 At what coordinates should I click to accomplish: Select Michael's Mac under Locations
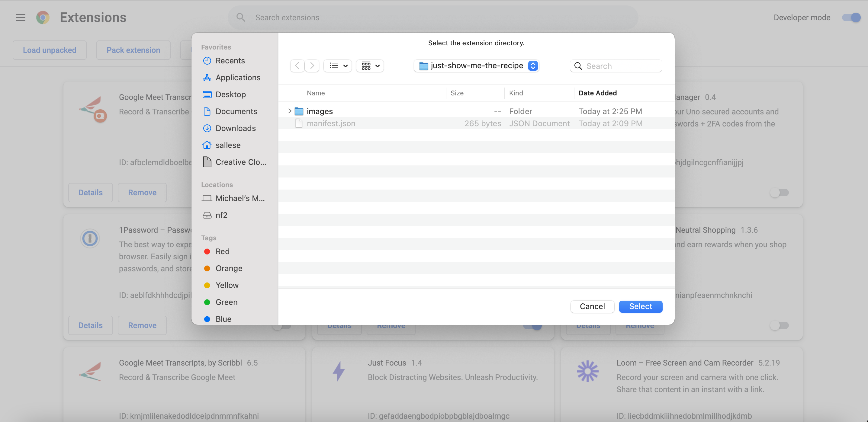[234, 198]
